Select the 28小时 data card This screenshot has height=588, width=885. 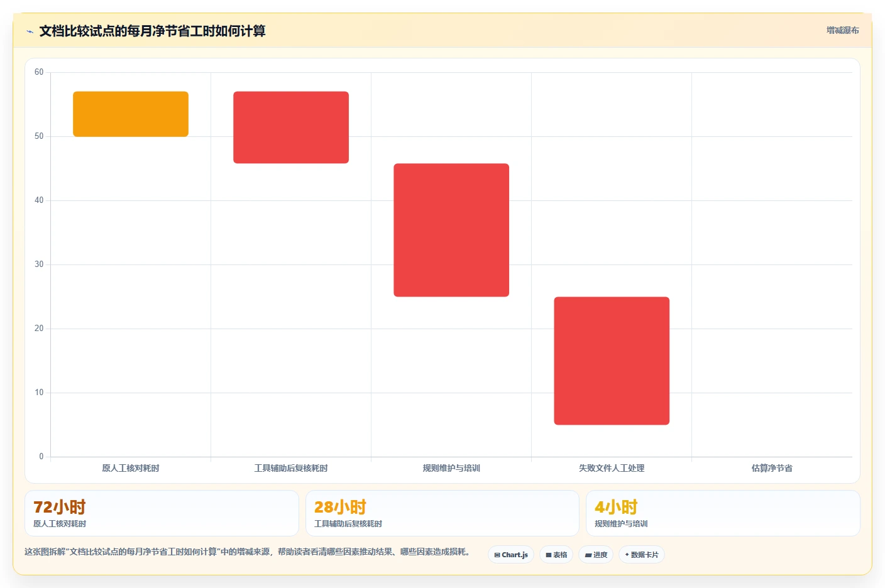(442, 513)
